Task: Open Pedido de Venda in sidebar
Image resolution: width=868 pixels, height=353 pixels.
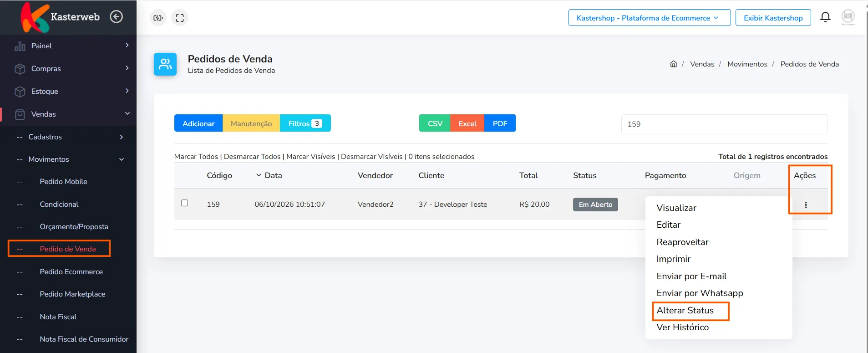Action: tap(67, 249)
